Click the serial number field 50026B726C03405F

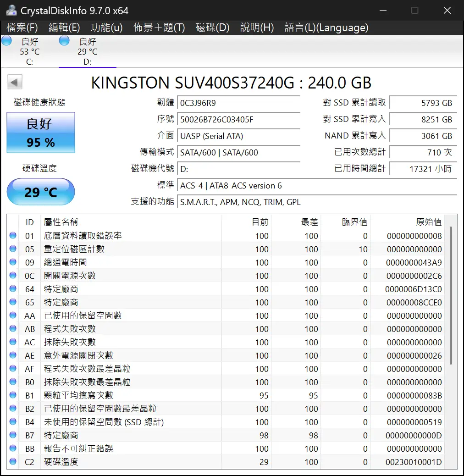click(x=239, y=119)
